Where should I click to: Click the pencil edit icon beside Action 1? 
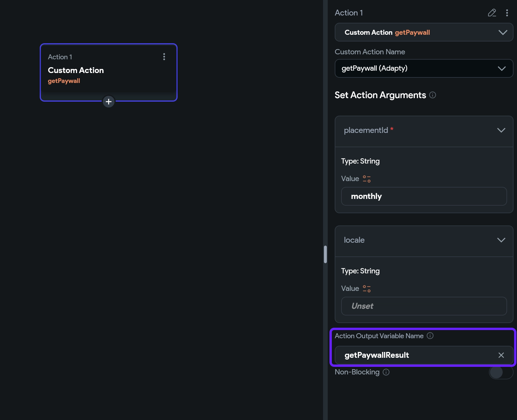pyautogui.click(x=492, y=13)
